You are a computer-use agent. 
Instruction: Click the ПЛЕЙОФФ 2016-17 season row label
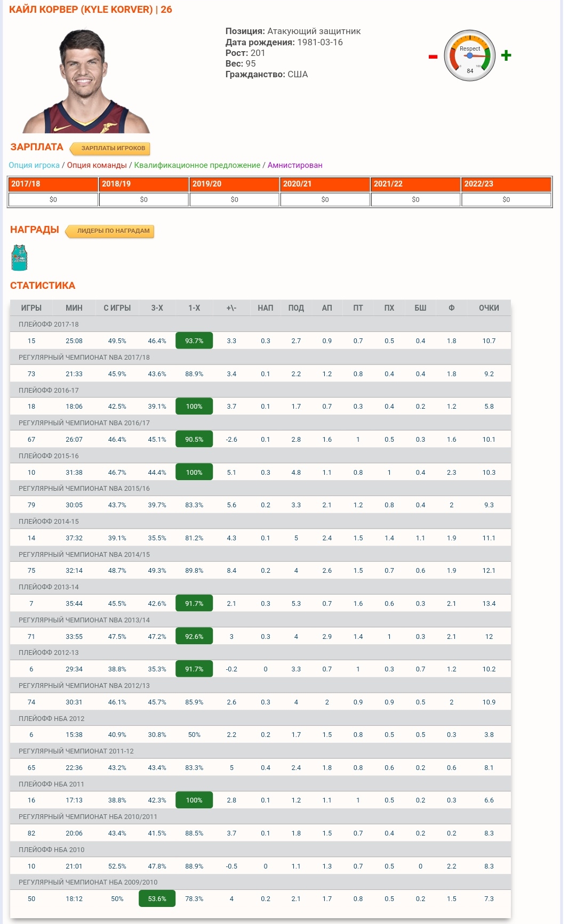(x=49, y=391)
